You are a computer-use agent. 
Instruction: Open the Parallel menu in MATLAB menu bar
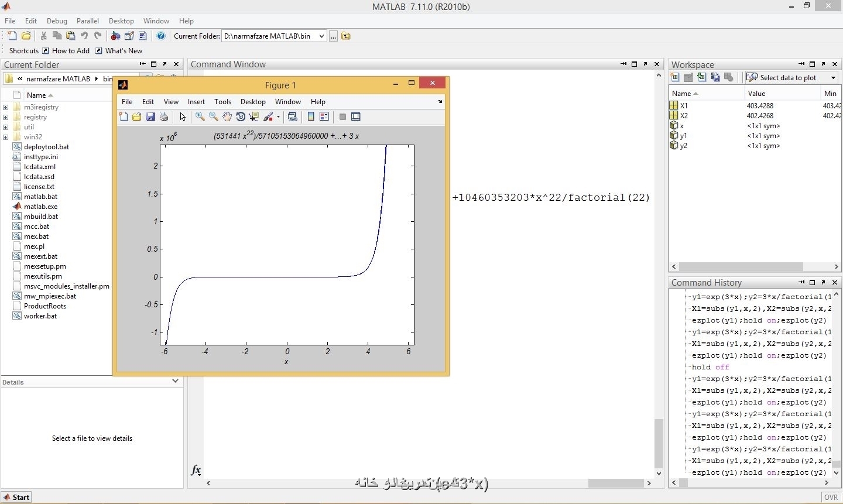click(87, 21)
